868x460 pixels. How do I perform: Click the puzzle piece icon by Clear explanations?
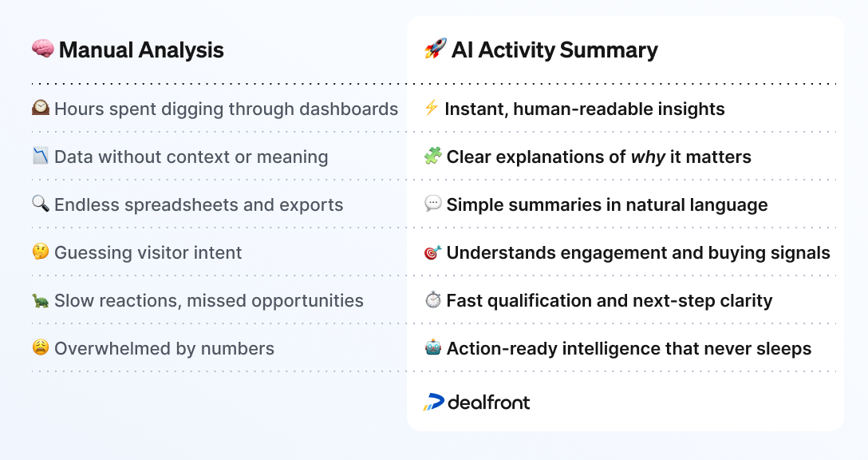coord(433,156)
